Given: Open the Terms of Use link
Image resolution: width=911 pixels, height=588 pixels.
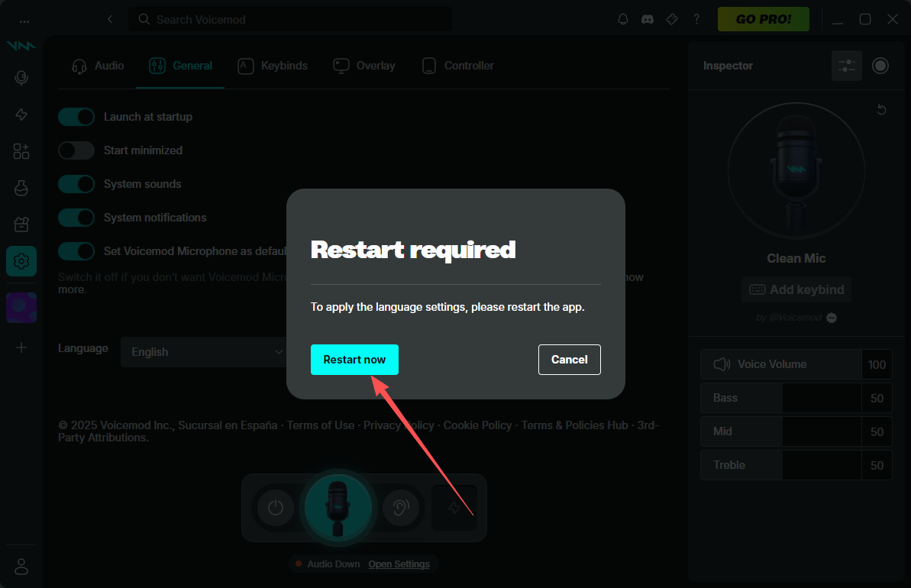Looking at the screenshot, I should (321, 425).
